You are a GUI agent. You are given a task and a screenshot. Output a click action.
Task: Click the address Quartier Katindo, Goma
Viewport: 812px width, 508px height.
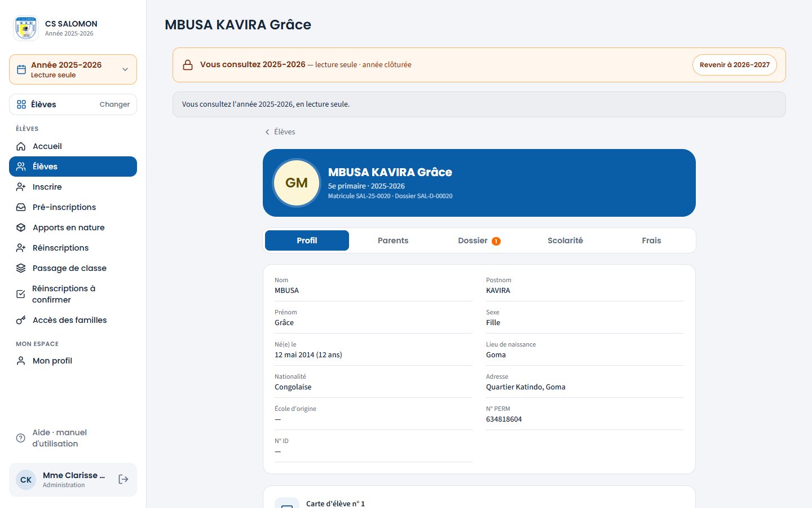click(526, 387)
